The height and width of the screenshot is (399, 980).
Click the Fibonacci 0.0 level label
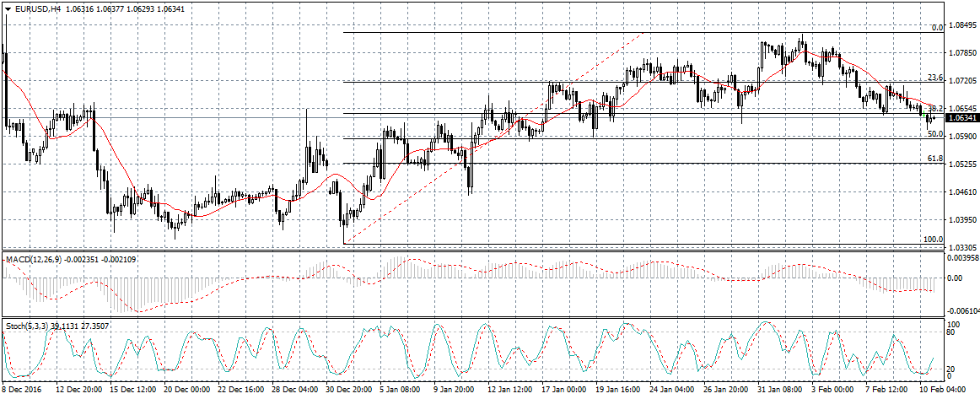tap(936, 28)
